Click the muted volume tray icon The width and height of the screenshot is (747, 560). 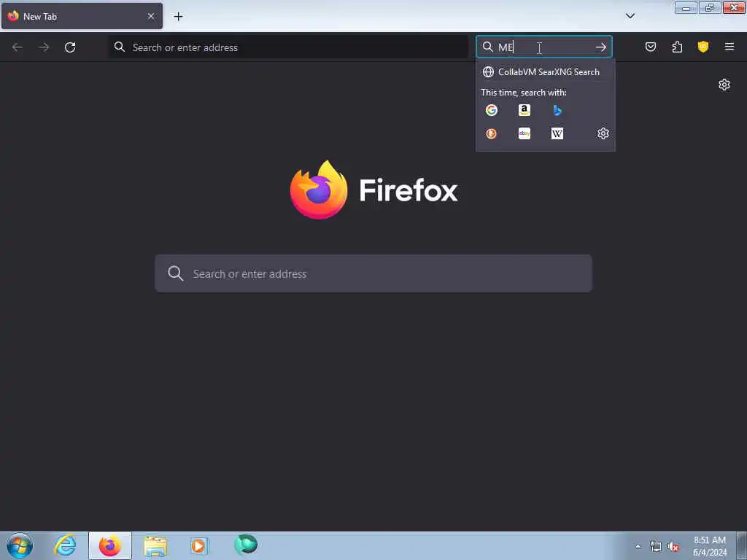tap(673, 547)
